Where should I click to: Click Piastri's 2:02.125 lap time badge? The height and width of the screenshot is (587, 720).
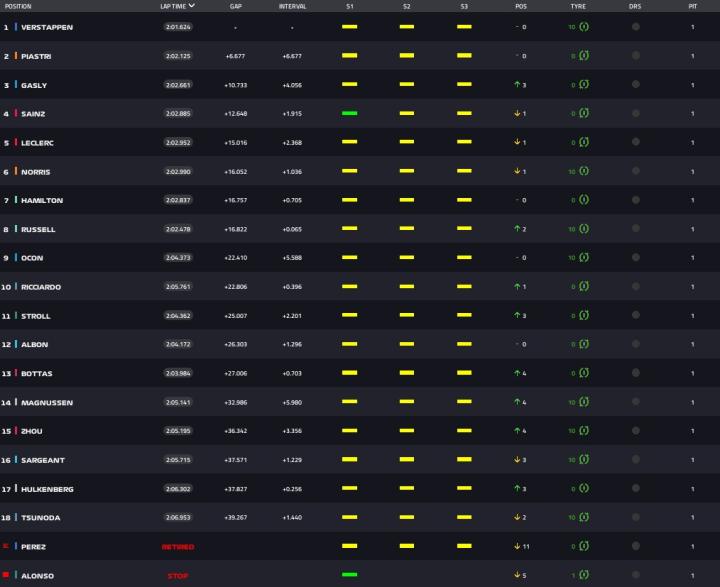coord(178,56)
